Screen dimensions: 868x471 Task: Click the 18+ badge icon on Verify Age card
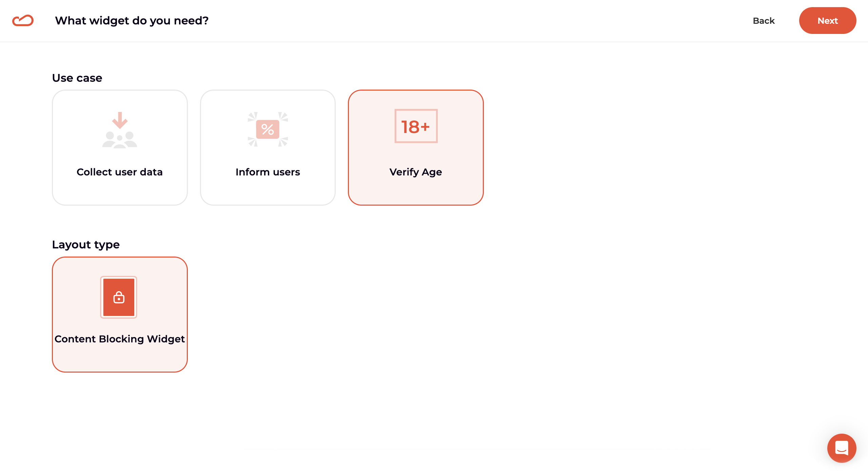click(x=416, y=126)
